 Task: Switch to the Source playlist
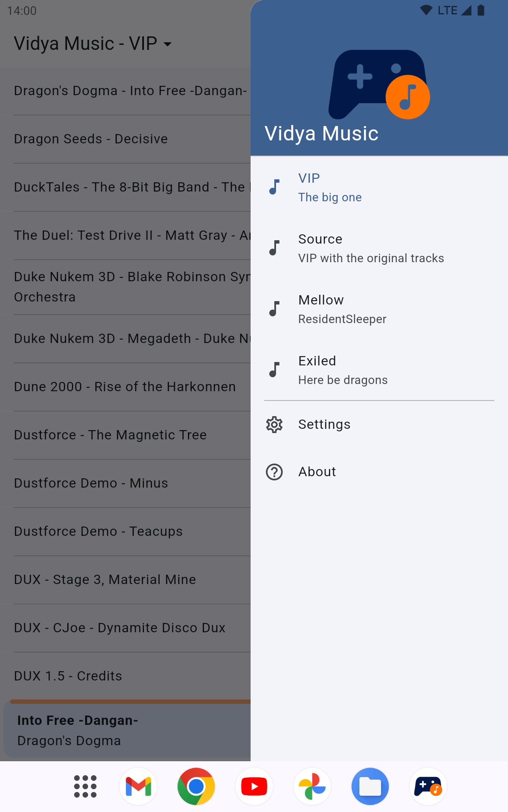coord(370,249)
